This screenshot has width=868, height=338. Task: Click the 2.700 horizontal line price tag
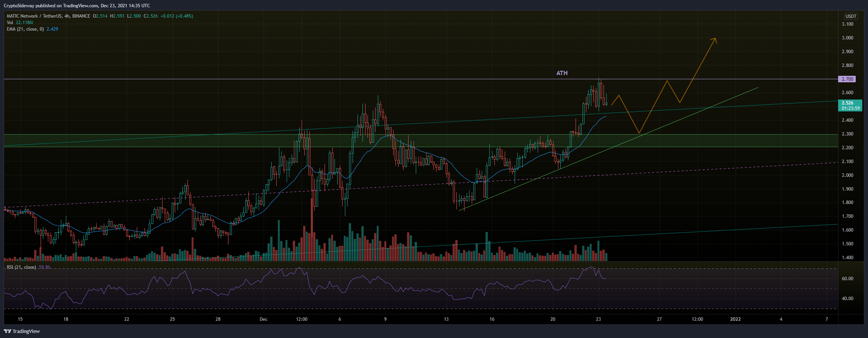(x=847, y=79)
